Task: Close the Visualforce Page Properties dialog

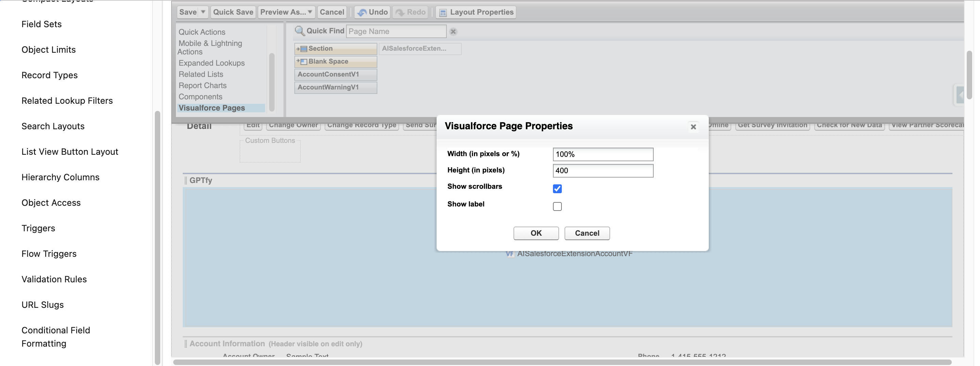Action: [x=693, y=127]
